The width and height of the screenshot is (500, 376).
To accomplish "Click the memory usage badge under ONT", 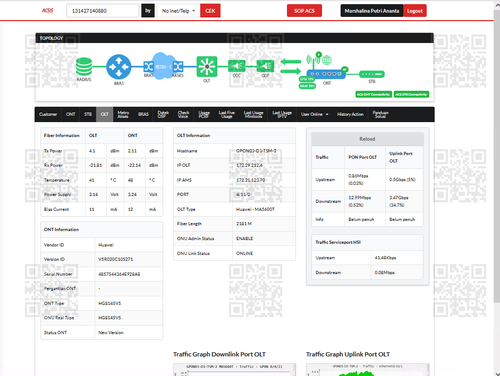I will pos(307,86).
